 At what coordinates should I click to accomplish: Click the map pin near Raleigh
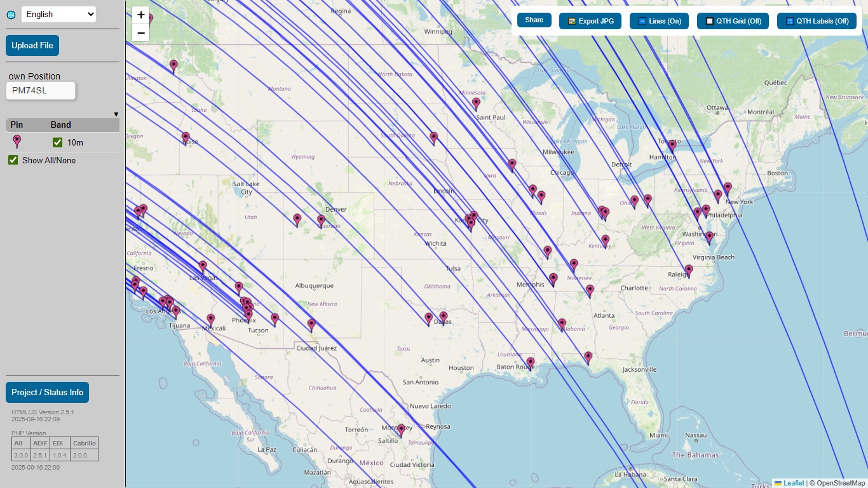coord(688,270)
